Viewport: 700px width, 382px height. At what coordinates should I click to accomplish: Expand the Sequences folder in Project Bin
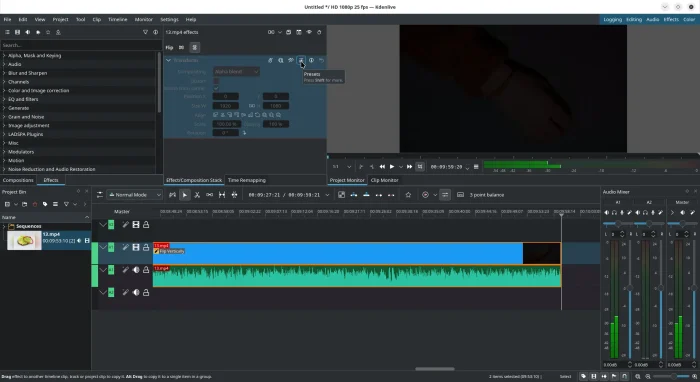(x=4, y=226)
